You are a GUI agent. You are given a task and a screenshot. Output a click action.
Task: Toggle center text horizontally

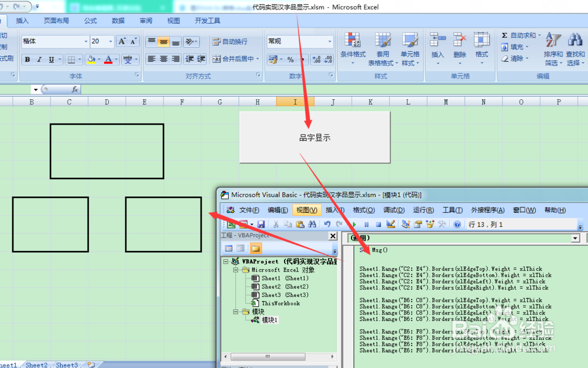click(x=163, y=59)
